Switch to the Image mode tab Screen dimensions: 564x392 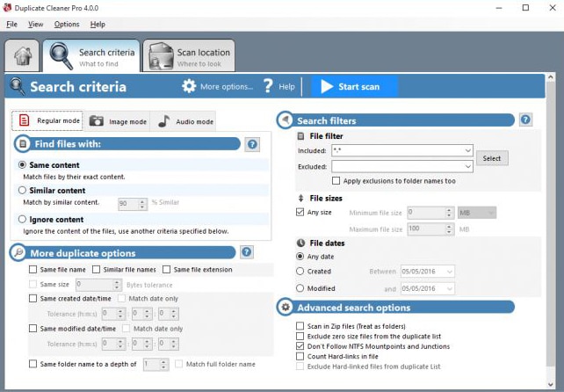117,121
